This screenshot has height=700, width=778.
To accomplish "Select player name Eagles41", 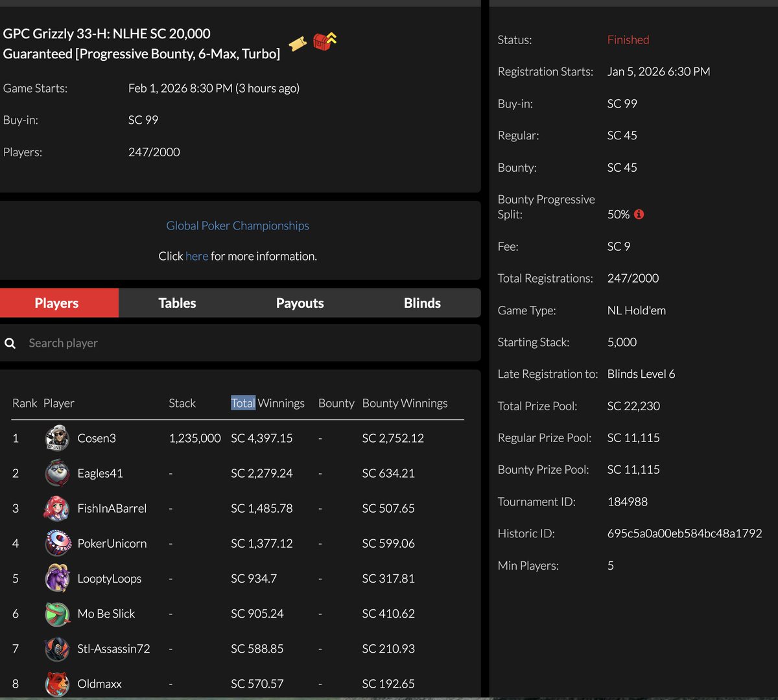I will [x=100, y=473].
